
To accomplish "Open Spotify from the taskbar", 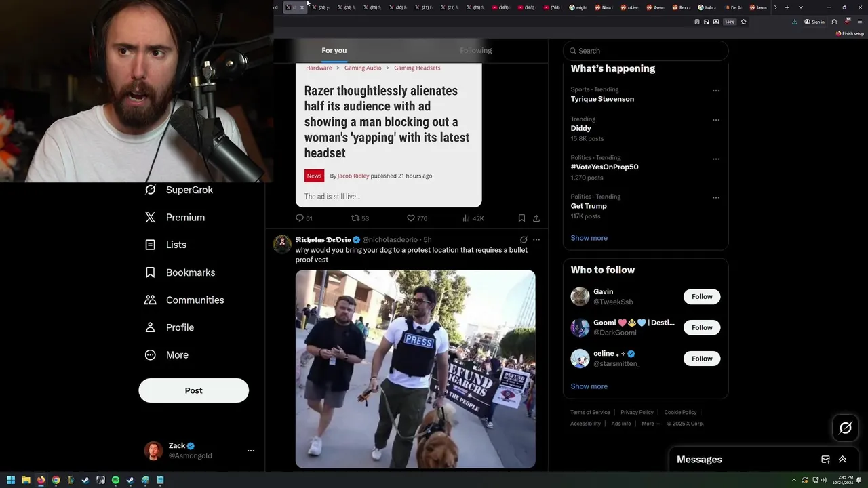I will (115, 480).
